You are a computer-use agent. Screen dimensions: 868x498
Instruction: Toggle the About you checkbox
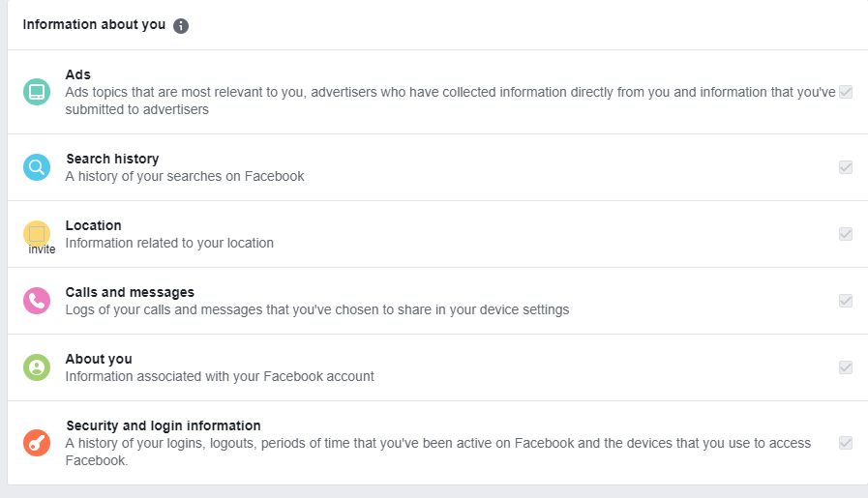pyautogui.click(x=846, y=367)
